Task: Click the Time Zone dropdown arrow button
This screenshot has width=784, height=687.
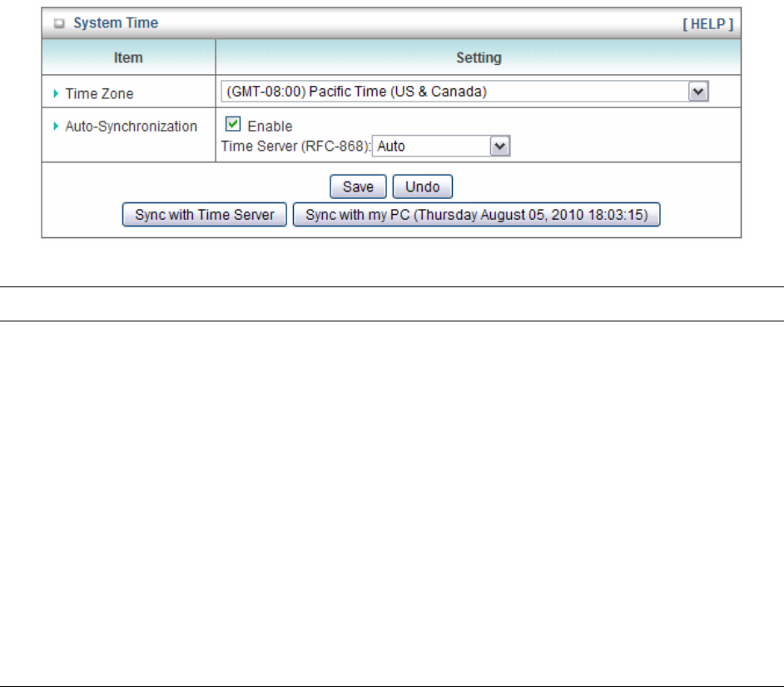Action: click(x=699, y=92)
